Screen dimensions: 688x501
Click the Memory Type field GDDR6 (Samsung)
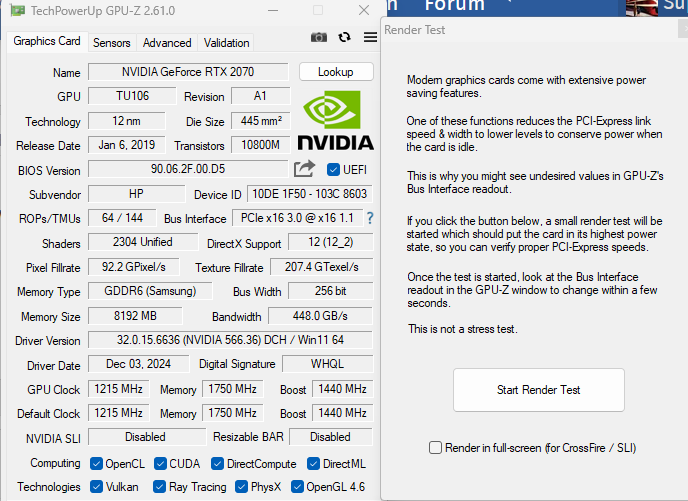pyautogui.click(x=150, y=291)
